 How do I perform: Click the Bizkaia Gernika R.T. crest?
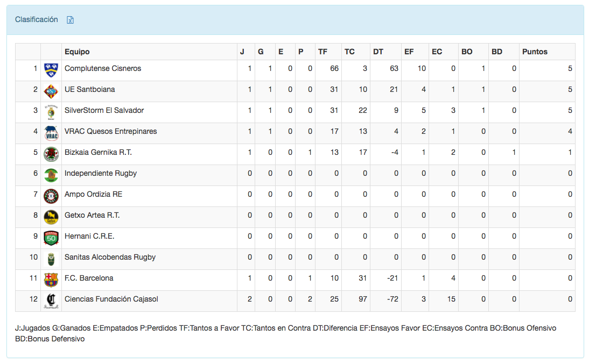(51, 153)
